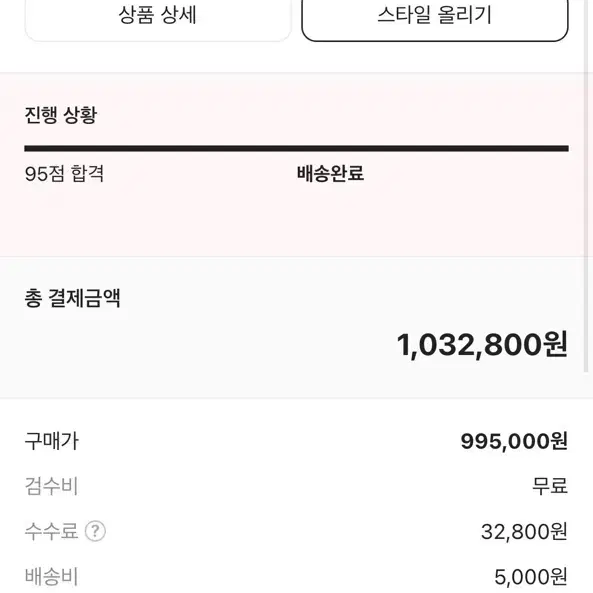This screenshot has width=593, height=593.
Task: Select the 검수비 row label
Action: pyautogui.click(x=51, y=486)
